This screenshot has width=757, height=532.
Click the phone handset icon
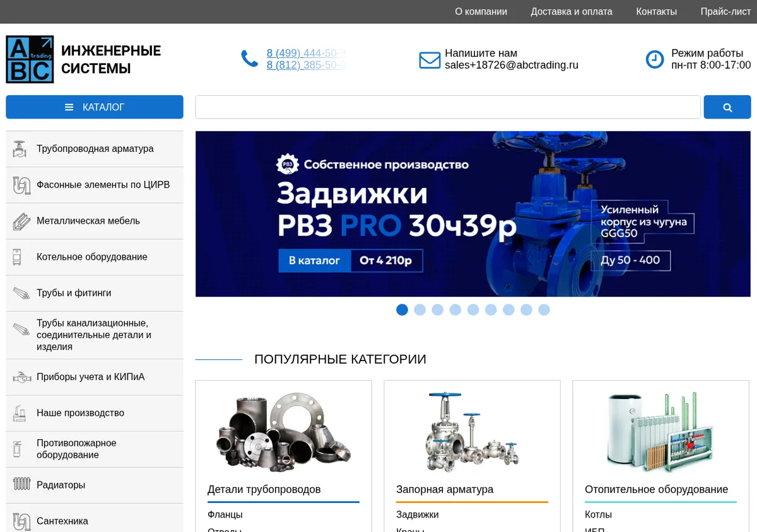(x=250, y=59)
